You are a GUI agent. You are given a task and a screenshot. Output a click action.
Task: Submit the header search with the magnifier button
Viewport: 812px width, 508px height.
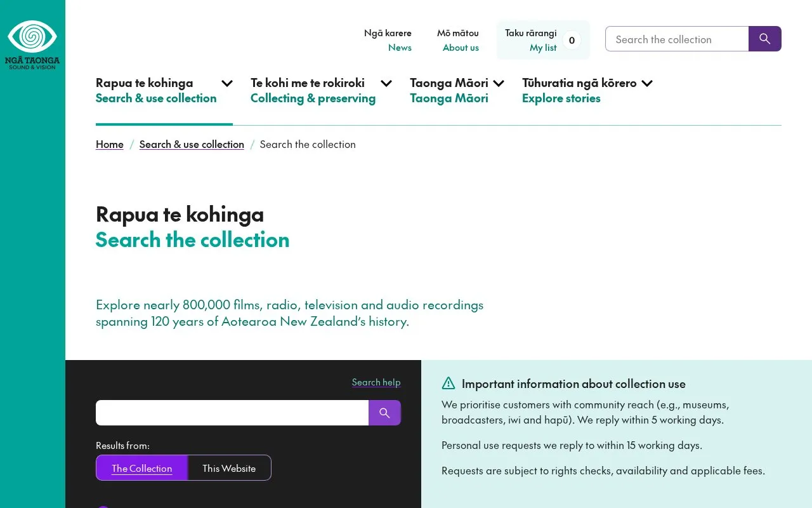pos(765,39)
